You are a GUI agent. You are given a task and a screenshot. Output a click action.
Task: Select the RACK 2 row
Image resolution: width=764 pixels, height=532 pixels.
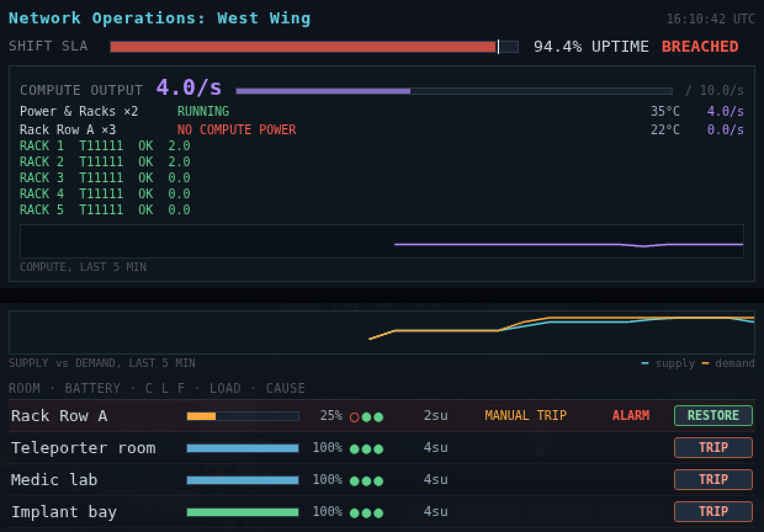coord(105,162)
